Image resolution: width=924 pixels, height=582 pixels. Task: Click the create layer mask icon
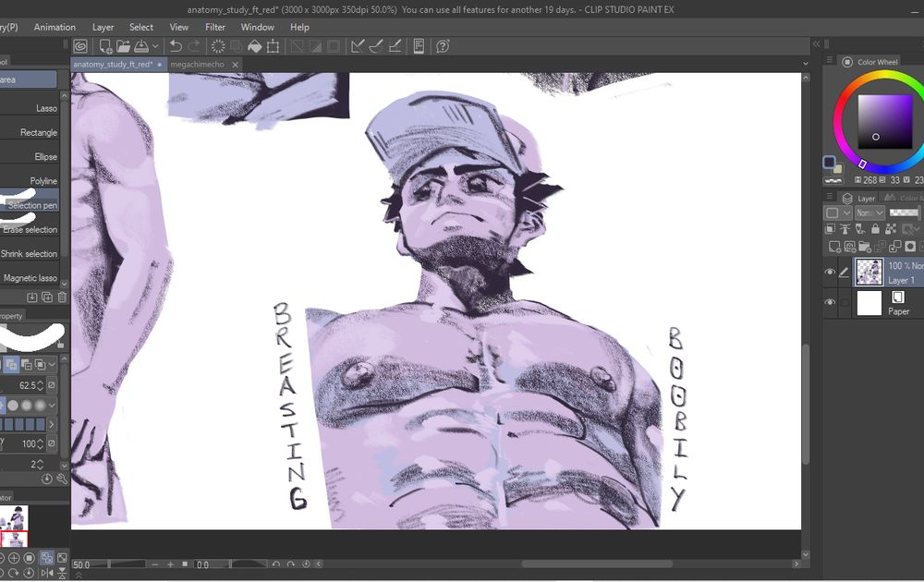click(910, 247)
